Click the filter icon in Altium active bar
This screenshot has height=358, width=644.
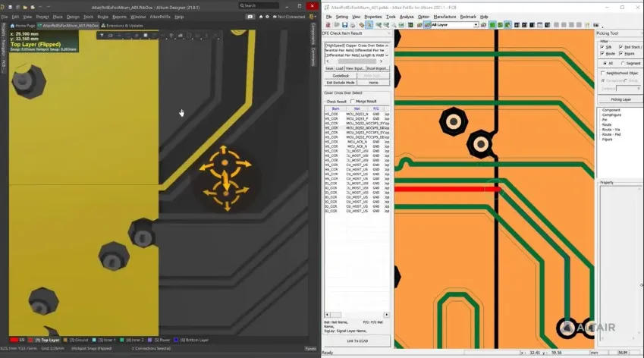102,36
